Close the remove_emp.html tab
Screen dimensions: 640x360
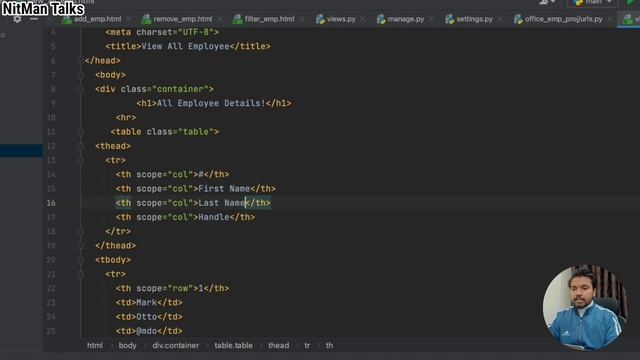tap(220, 19)
